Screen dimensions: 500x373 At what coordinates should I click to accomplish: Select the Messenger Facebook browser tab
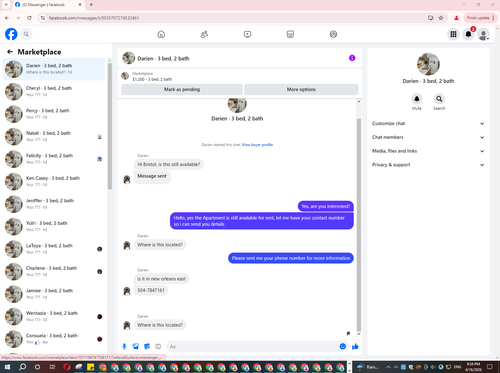tap(49, 5)
